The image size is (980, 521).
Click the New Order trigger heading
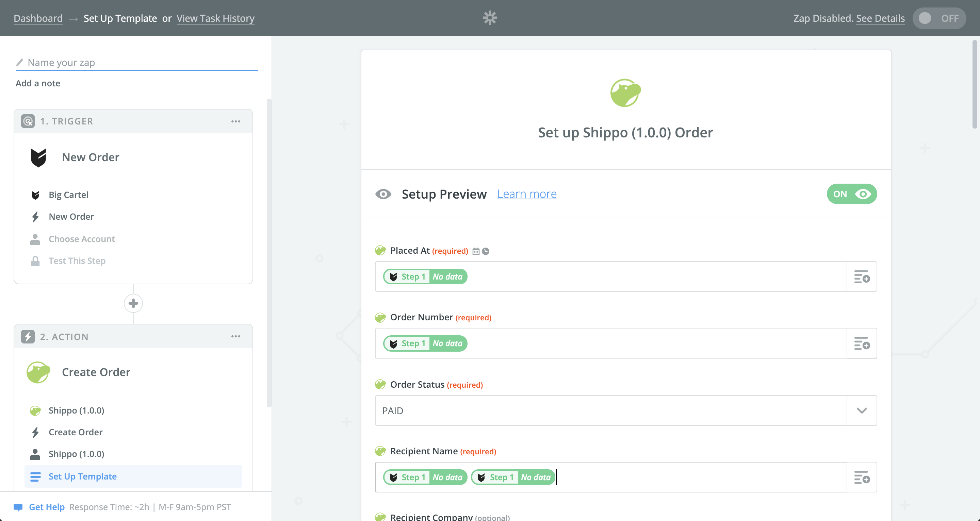click(x=91, y=157)
